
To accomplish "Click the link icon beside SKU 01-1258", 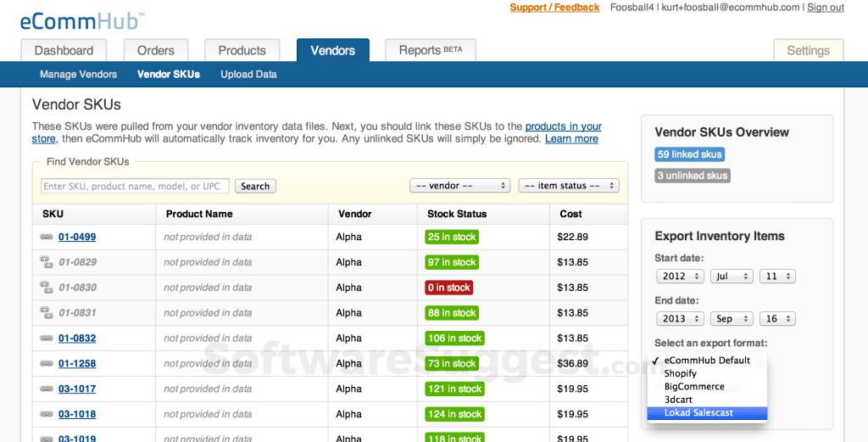I will (47, 364).
